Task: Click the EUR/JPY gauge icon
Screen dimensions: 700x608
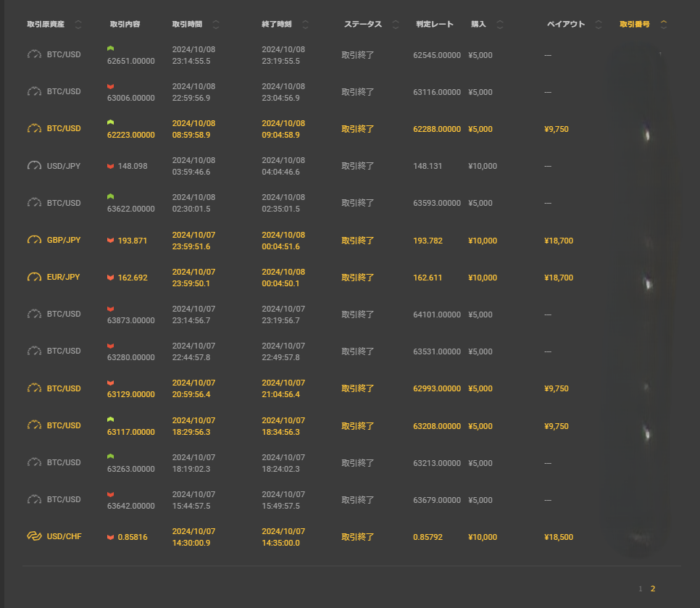Action: coord(35,277)
